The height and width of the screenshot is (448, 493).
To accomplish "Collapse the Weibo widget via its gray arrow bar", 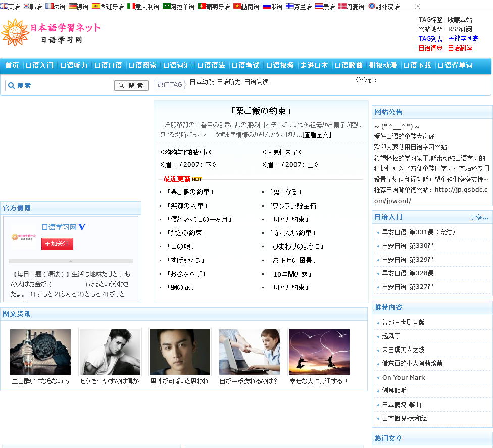I will coord(71,261).
